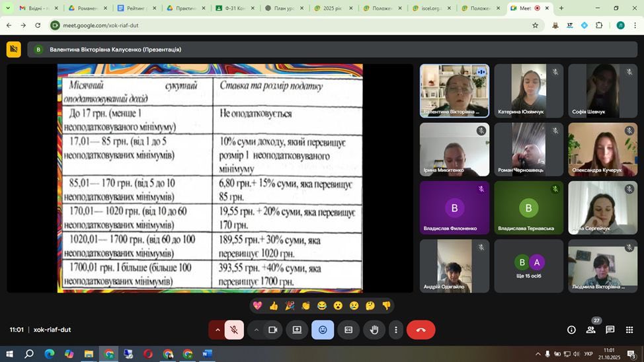Open the Chrome profile avatar

pos(621,26)
